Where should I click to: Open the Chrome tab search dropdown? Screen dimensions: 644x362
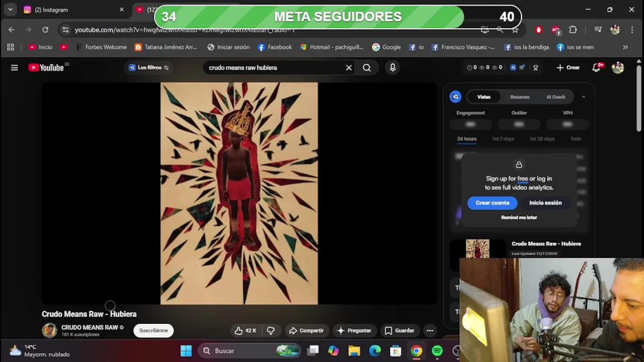click(10, 10)
